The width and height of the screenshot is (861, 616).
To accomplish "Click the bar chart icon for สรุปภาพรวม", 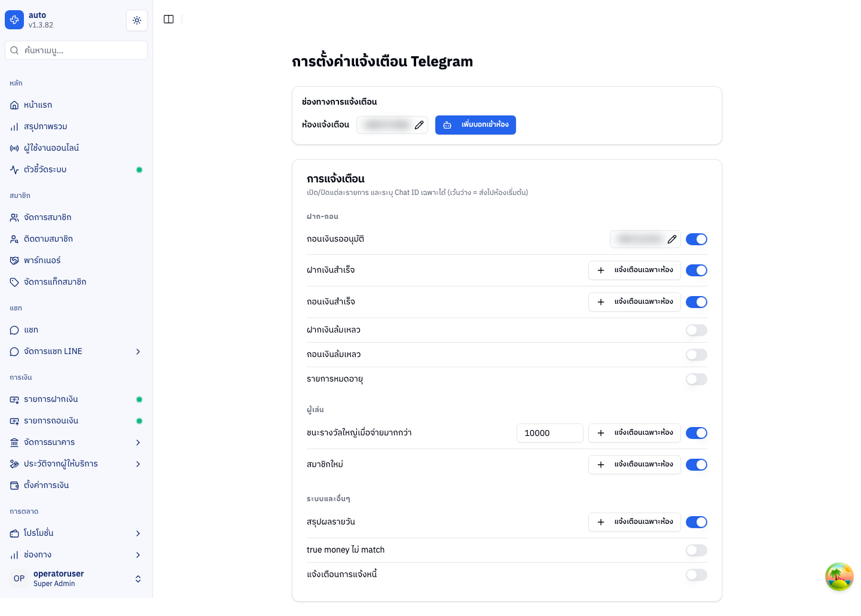I will tap(14, 127).
